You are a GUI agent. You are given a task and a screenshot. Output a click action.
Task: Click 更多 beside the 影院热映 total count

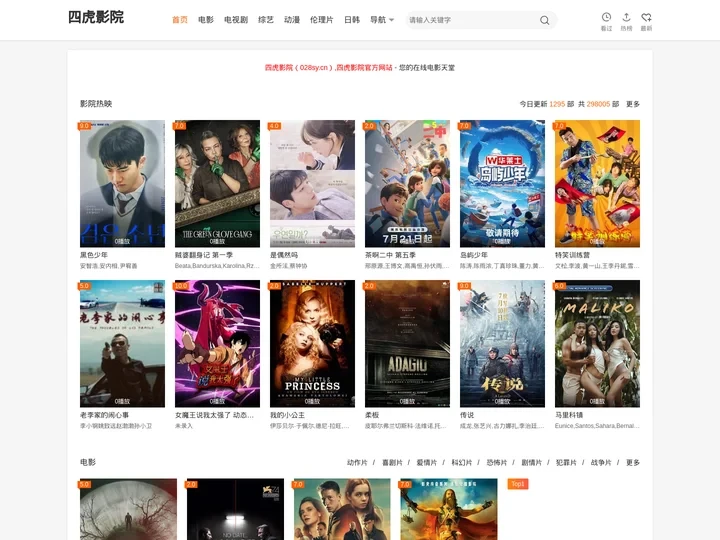(633, 104)
